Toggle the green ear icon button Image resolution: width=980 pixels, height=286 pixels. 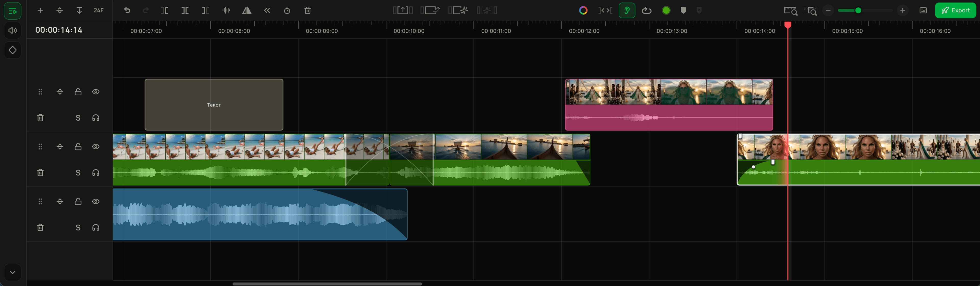[627, 11]
